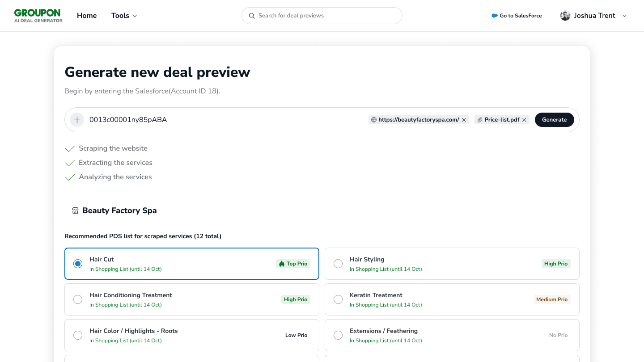Click the Groupon AI Deal Generator logo
The height and width of the screenshot is (362, 644).
click(x=38, y=16)
